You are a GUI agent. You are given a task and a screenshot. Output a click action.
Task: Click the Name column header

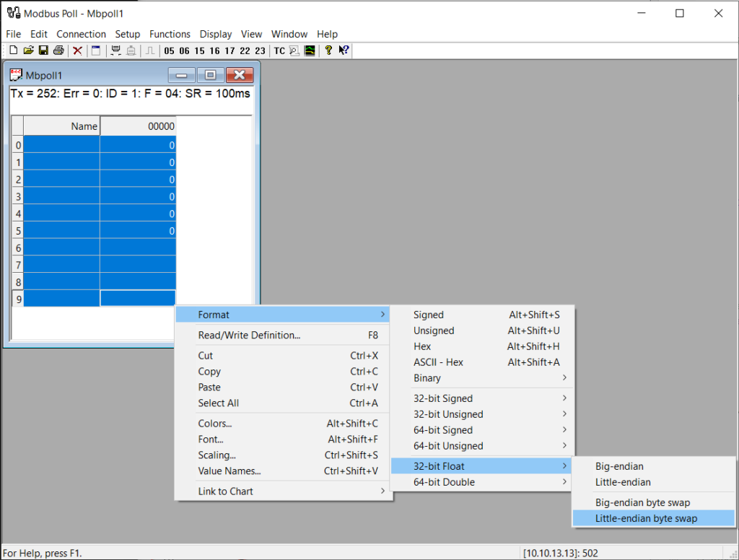click(62, 126)
